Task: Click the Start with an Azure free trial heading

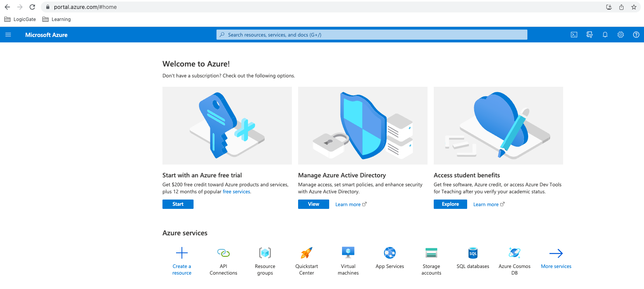Action: click(202, 175)
